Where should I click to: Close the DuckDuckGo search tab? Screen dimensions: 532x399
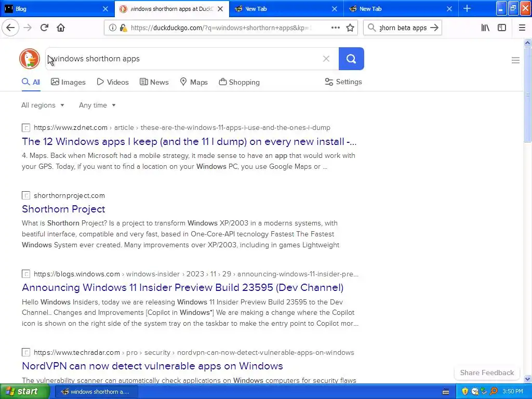220,9
